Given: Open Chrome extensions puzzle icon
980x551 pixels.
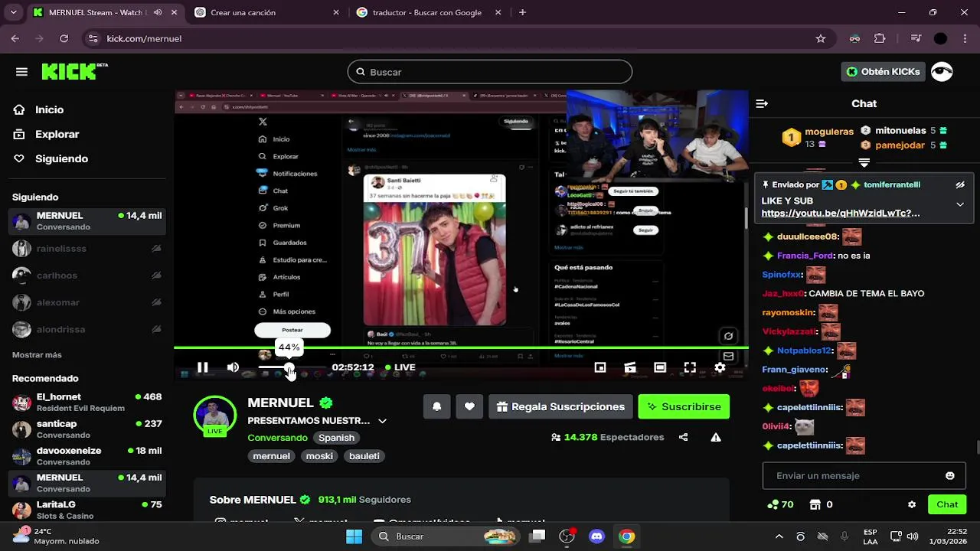Looking at the screenshot, I should click(x=880, y=38).
